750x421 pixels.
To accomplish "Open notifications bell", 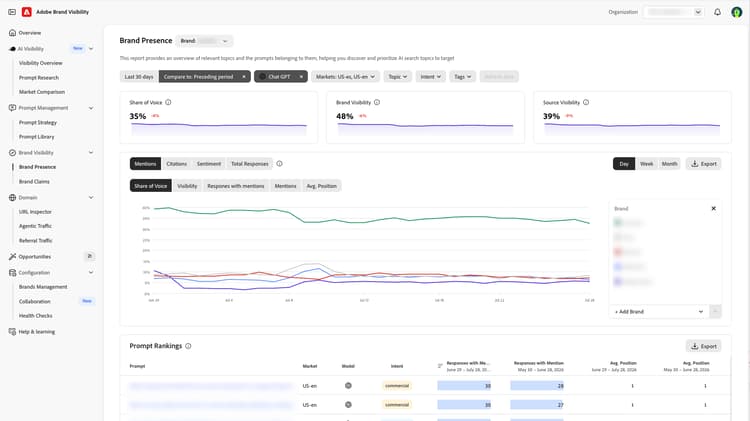I will [717, 12].
